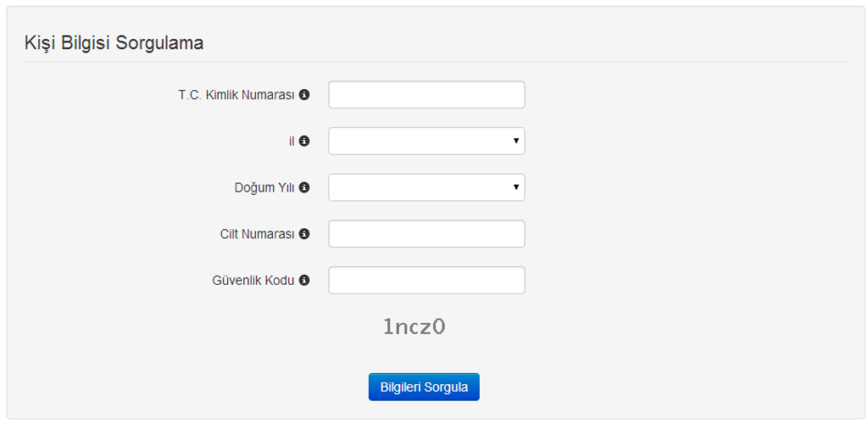Click the T.C. Kimlik Numarası label text
This screenshot has height=424, width=868.
click(236, 95)
